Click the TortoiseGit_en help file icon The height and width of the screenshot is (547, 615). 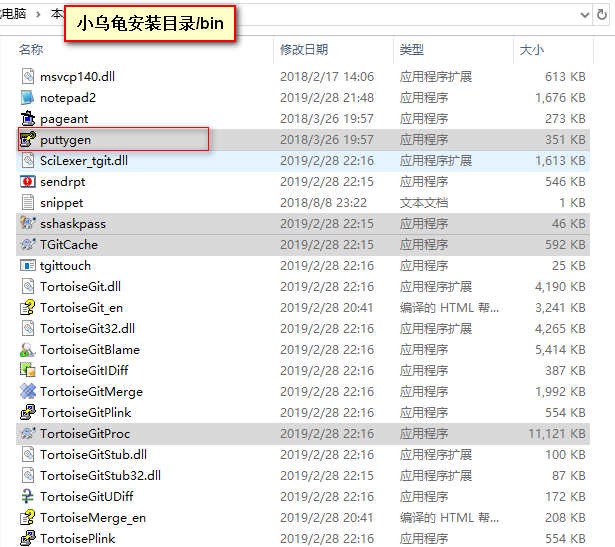click(x=27, y=307)
